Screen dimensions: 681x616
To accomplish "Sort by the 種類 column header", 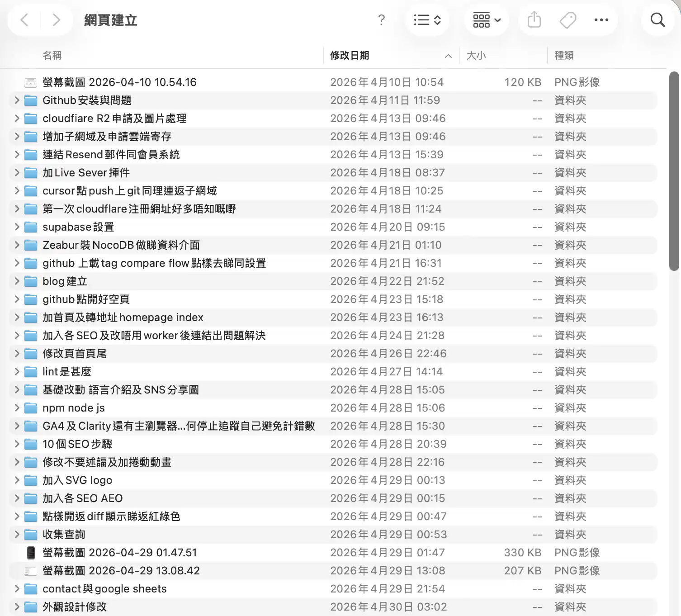I will 564,55.
